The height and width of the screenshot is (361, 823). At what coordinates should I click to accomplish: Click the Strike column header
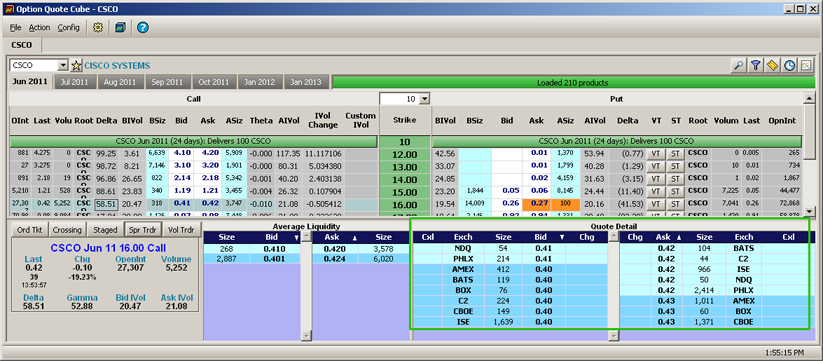[x=405, y=120]
